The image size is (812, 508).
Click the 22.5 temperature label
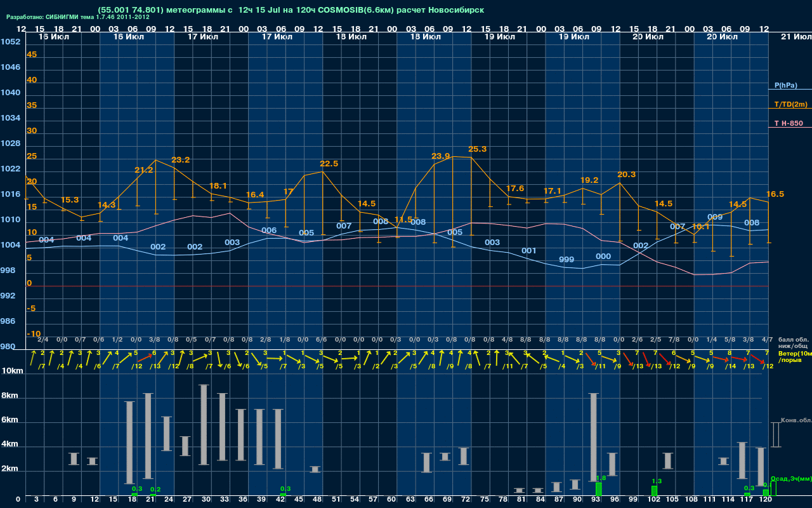329,164
